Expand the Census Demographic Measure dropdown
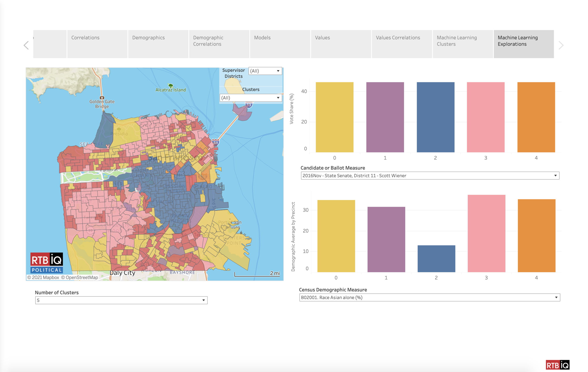Viewport: 588px width, 372px height. [x=429, y=297]
